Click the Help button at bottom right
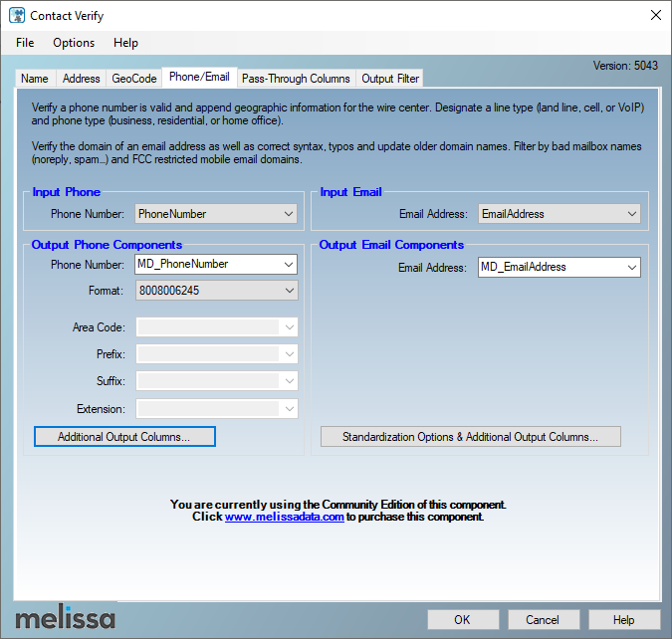Viewport: 672px width, 639px height. coord(624,620)
